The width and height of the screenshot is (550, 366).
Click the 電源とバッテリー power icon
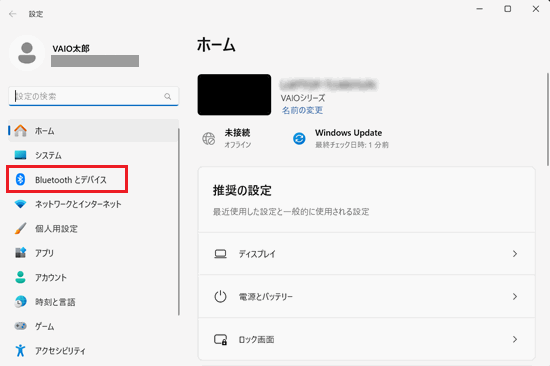point(220,297)
